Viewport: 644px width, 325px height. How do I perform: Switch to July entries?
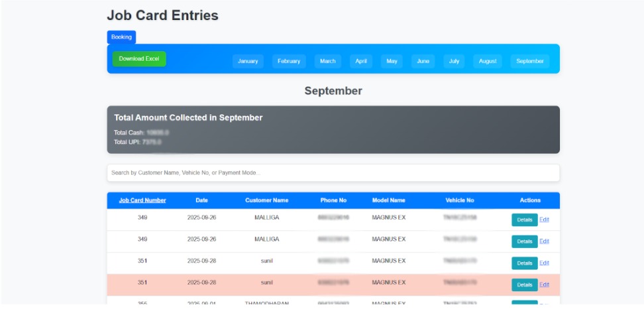tap(454, 61)
